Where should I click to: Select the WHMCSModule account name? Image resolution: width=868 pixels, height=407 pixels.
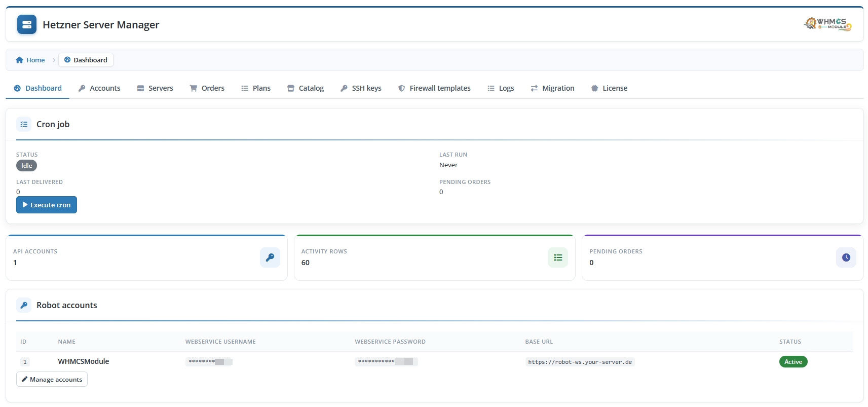coord(84,361)
